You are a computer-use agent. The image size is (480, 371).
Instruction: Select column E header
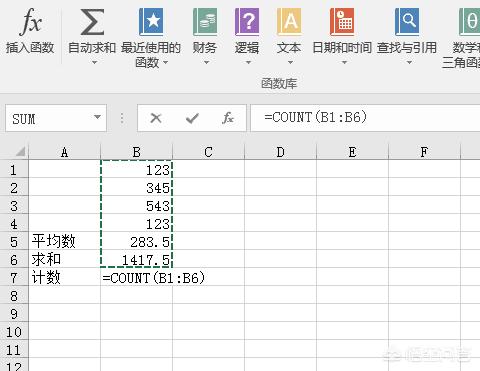(352, 152)
